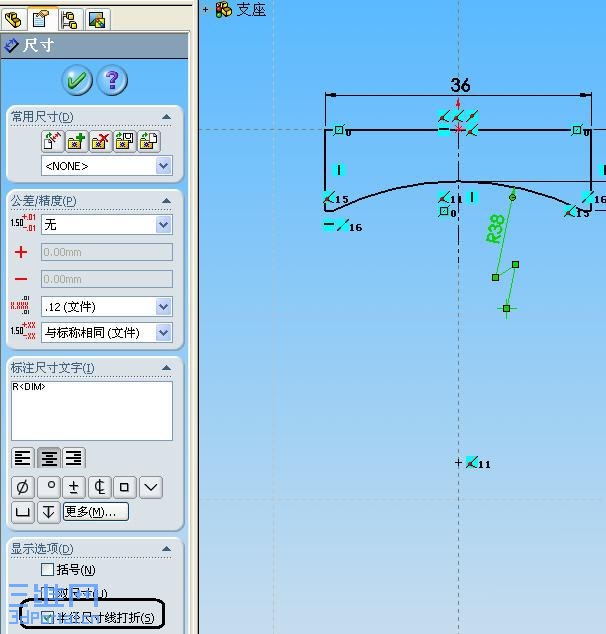Click the save favorite icon
The image size is (606, 634).
pyautogui.click(x=125, y=141)
